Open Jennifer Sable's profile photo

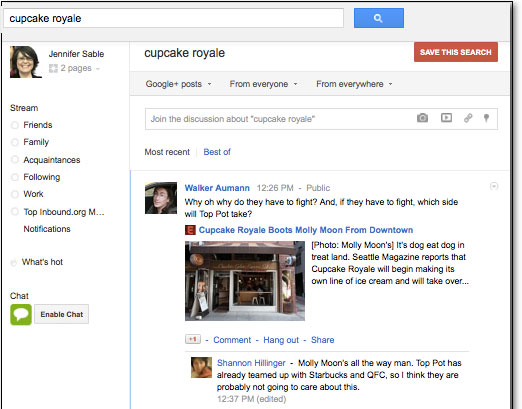click(x=26, y=62)
